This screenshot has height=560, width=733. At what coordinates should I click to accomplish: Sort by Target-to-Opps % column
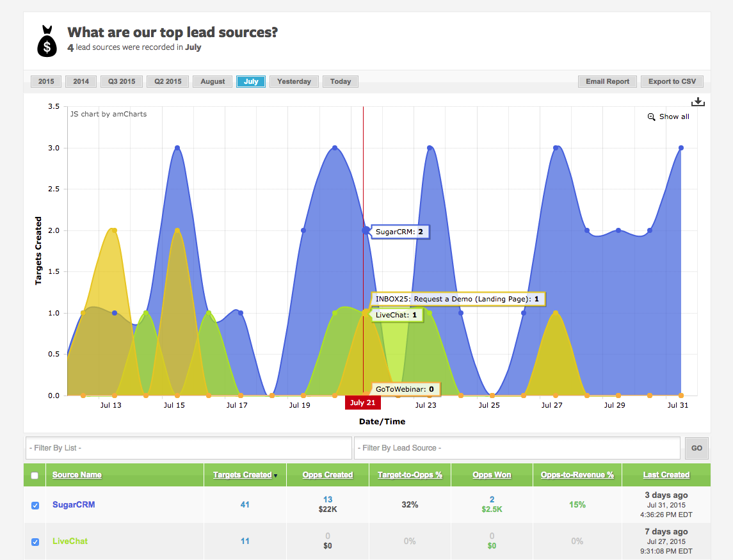410,475
